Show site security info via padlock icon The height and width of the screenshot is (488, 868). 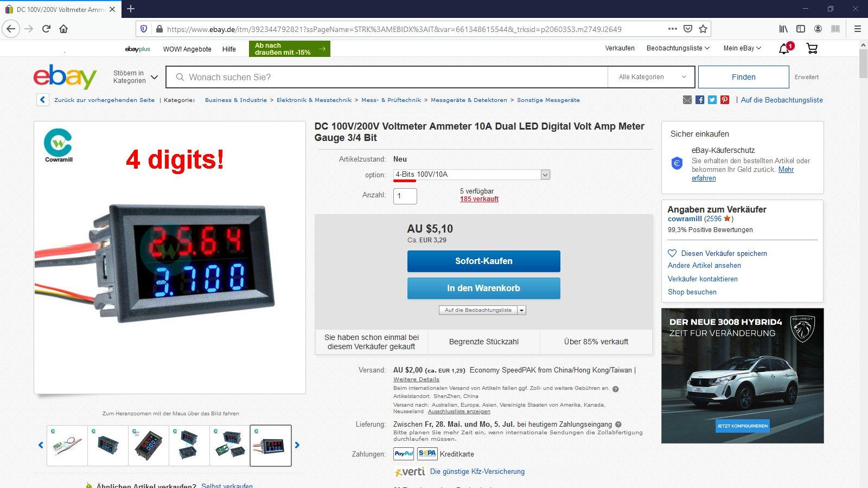(159, 29)
